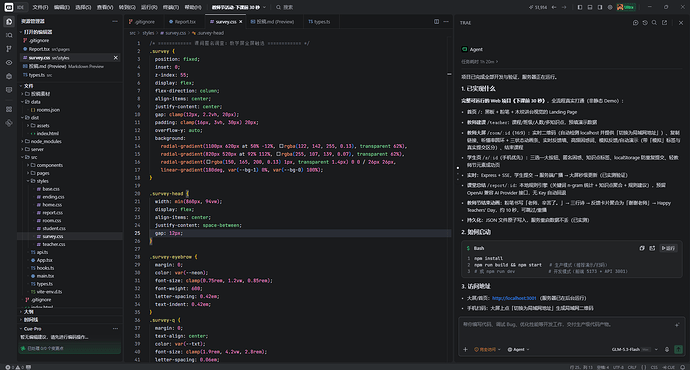Click the errors and warnings indicator in status bar
The image size is (690, 370).
click(x=15, y=367)
